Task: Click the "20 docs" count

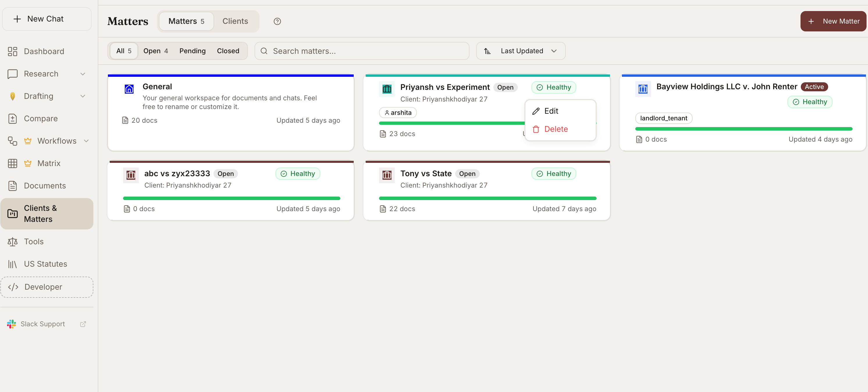Action: click(144, 120)
